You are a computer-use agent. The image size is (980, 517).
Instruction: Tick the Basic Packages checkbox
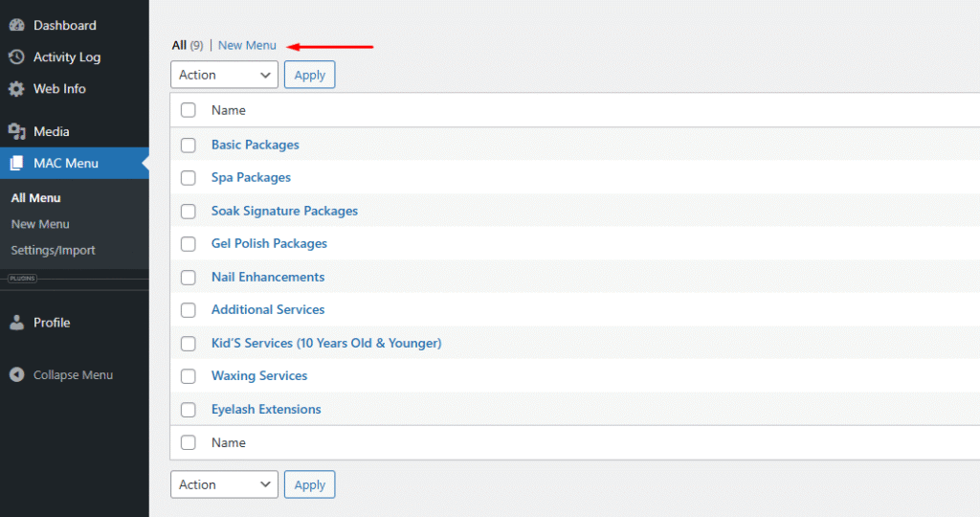click(189, 146)
